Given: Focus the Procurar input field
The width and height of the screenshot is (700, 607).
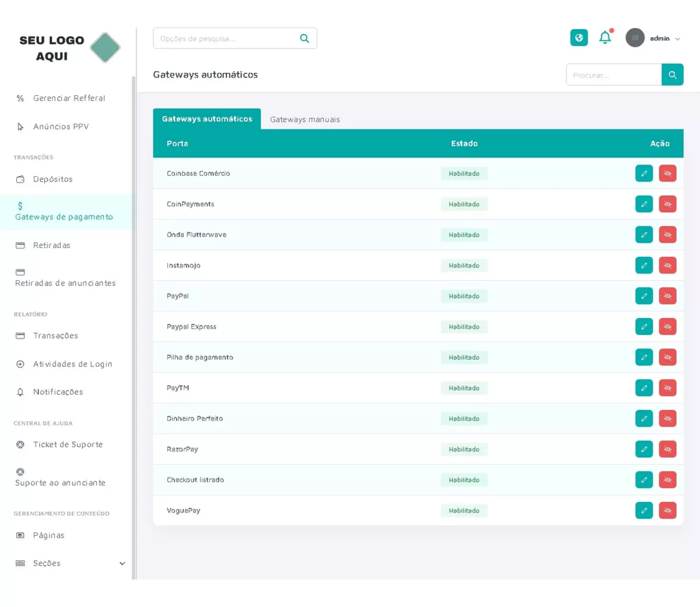Looking at the screenshot, I should coord(614,75).
